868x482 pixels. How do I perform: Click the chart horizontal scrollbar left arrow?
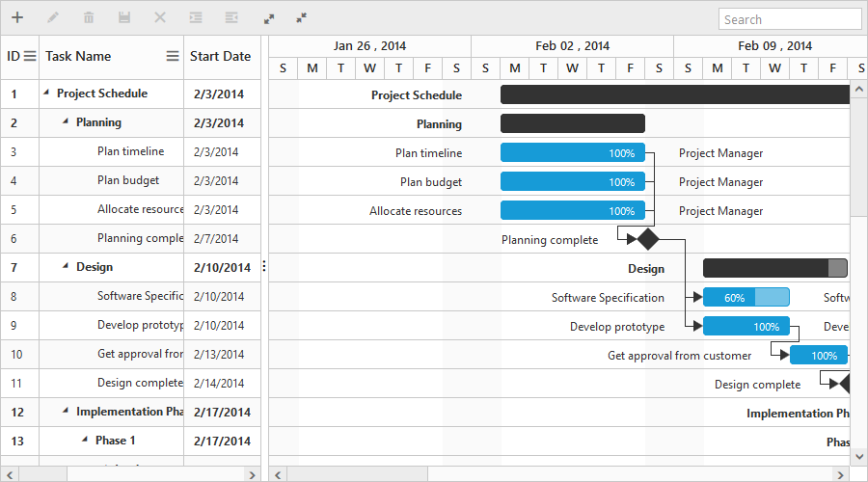278,475
